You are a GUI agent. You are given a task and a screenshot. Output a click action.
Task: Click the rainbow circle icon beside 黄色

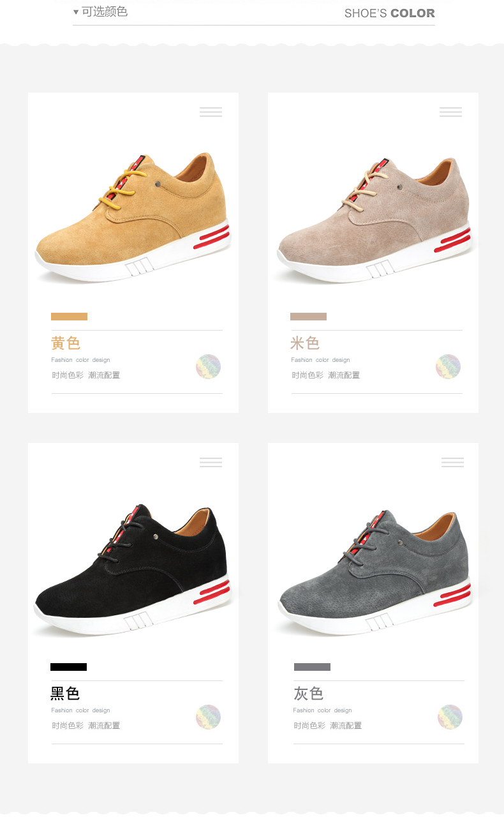coord(208,366)
